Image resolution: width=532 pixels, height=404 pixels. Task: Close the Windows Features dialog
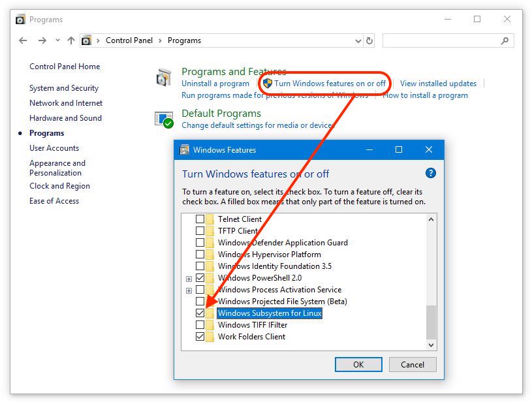click(x=429, y=149)
